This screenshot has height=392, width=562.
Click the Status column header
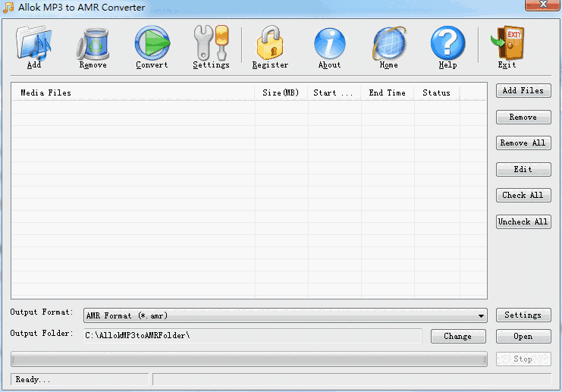click(437, 93)
